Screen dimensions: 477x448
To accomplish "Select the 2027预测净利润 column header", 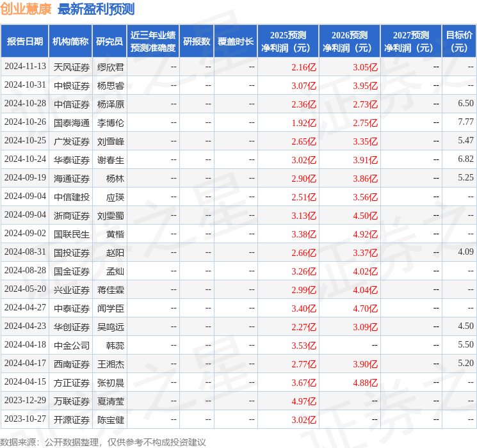I will point(411,41).
